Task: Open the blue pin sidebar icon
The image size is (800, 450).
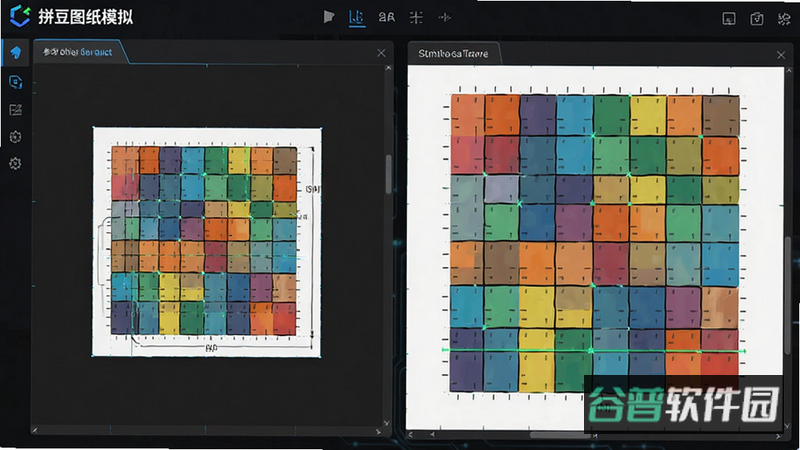Action: (x=15, y=53)
